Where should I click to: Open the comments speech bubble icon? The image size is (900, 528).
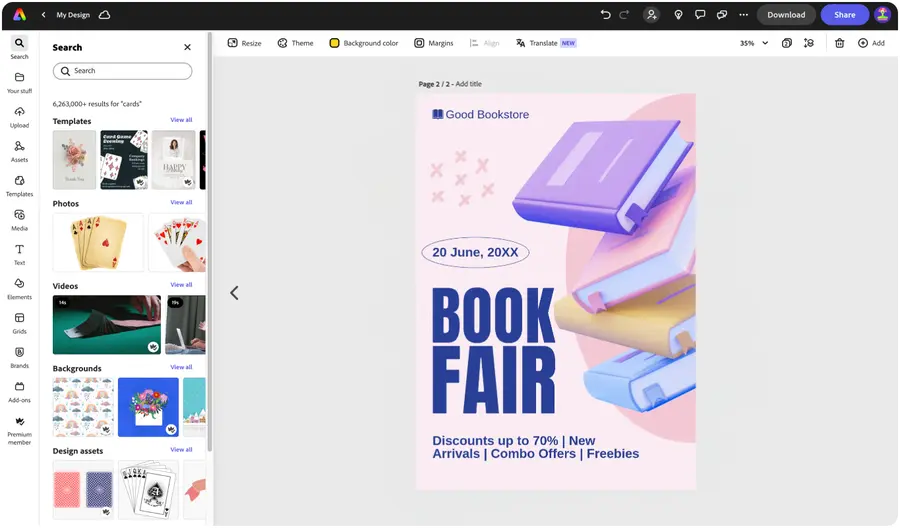pyautogui.click(x=700, y=15)
